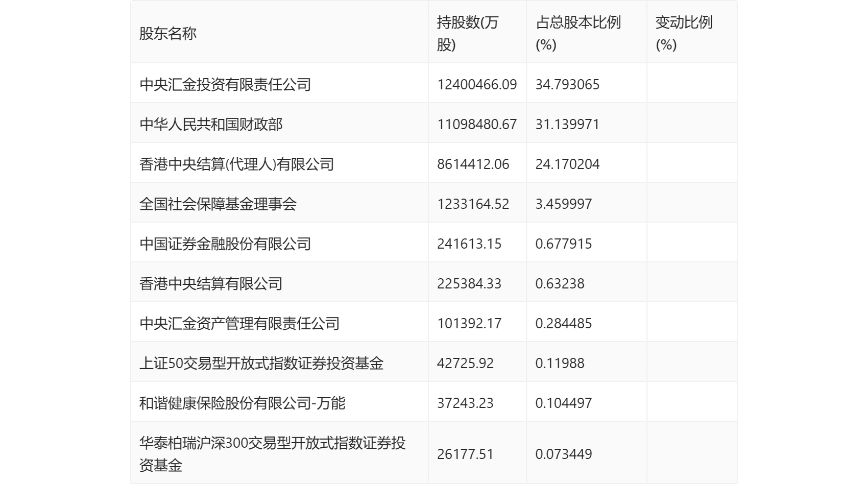Screen dimensions: 868x484
Task: Select 全国社会保障基金理事会 shareholder name
Action: 218,204
